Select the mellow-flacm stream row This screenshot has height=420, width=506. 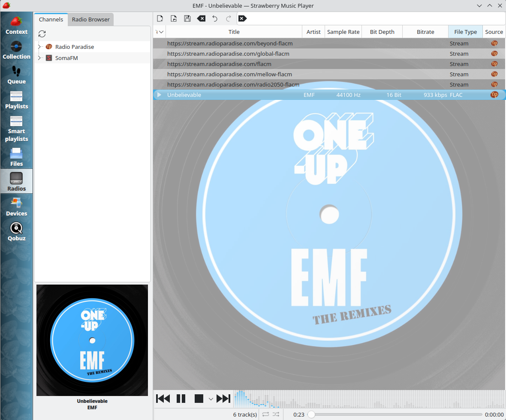pyautogui.click(x=329, y=75)
